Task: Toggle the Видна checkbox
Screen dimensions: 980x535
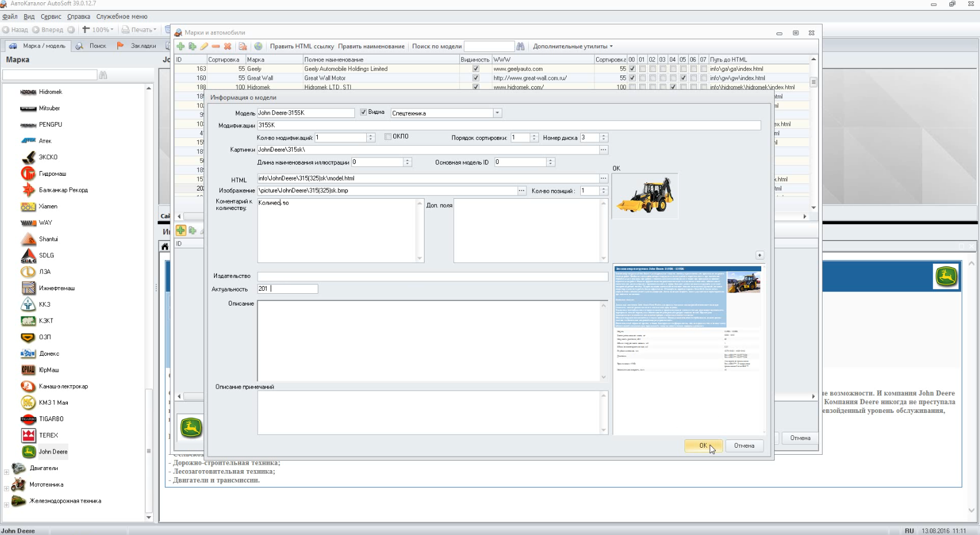Action: [363, 112]
